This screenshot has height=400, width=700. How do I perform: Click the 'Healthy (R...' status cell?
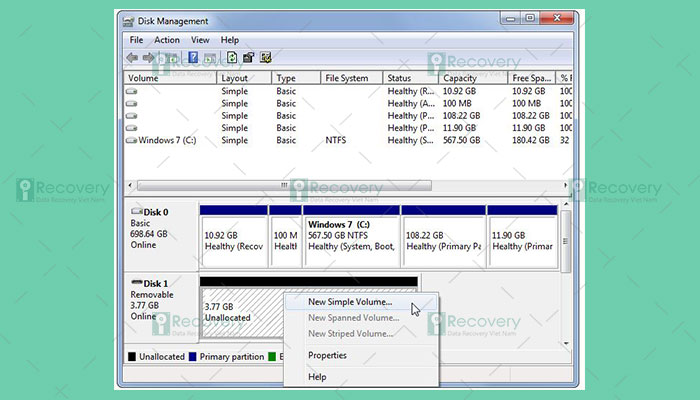tap(411, 91)
